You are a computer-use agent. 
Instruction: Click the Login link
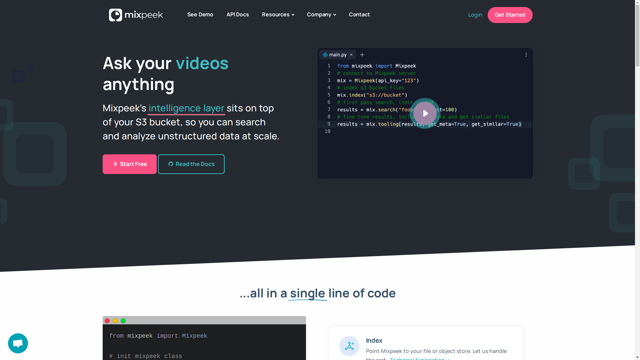(x=475, y=15)
